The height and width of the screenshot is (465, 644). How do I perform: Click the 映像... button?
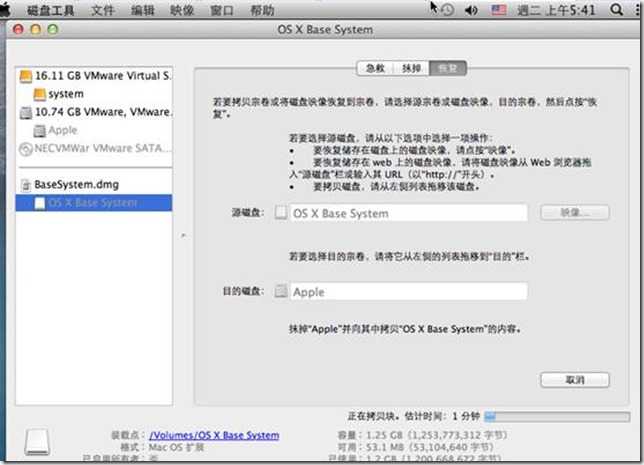575,212
